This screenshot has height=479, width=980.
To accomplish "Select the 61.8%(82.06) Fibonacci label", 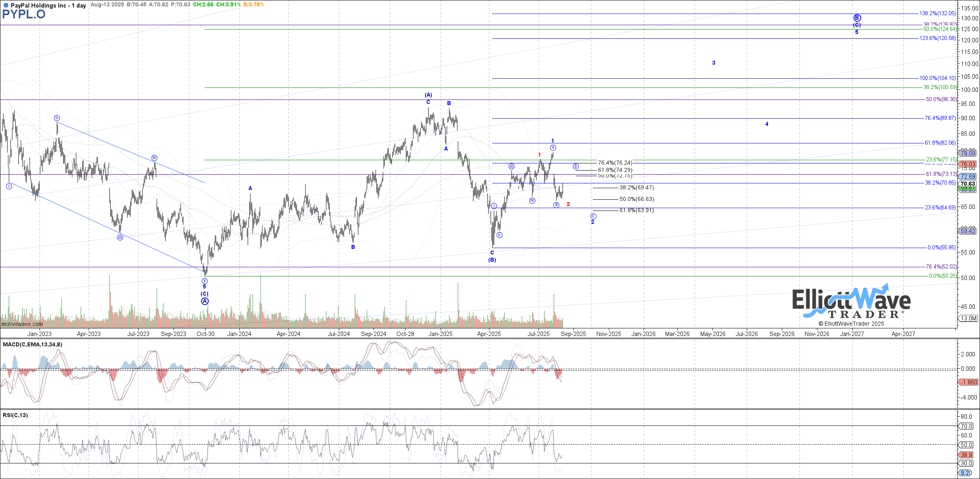I will 940,143.
